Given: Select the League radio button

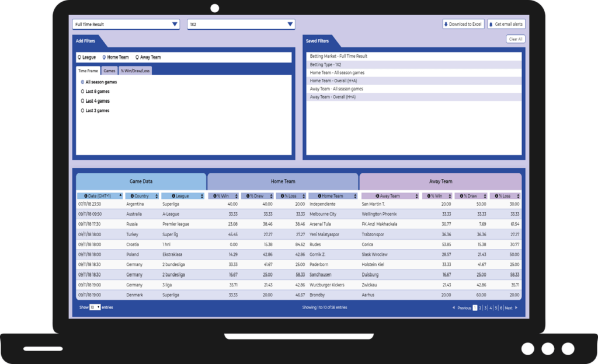Looking at the screenshot, I should (79, 58).
